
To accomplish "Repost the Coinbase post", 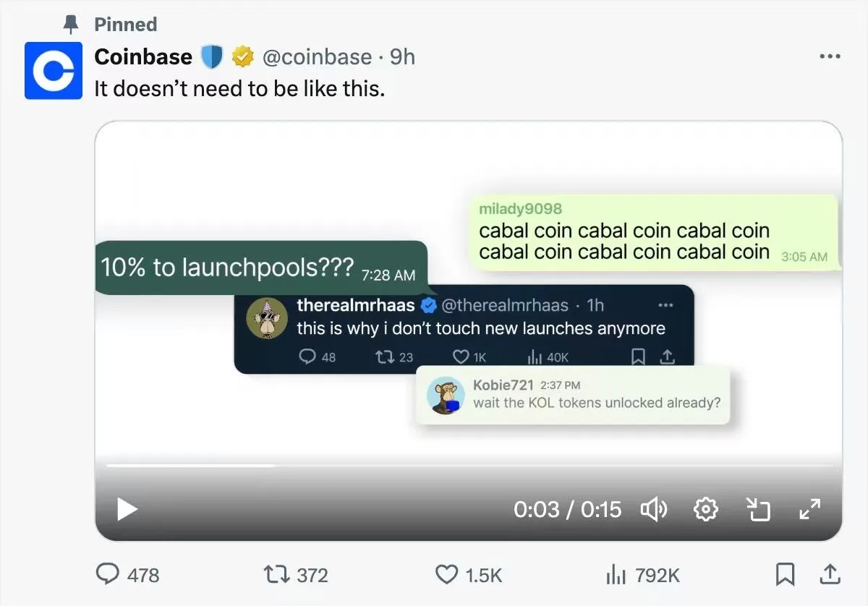I will click(276, 575).
